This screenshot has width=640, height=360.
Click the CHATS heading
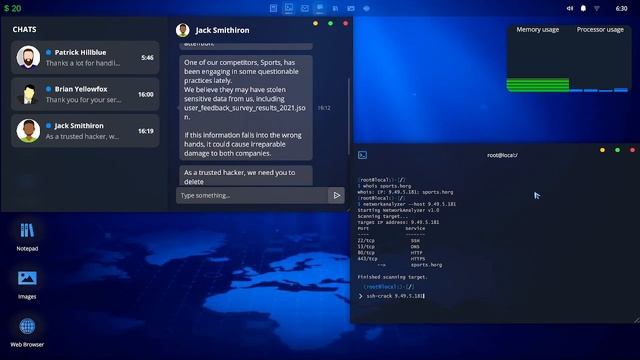[x=24, y=29]
